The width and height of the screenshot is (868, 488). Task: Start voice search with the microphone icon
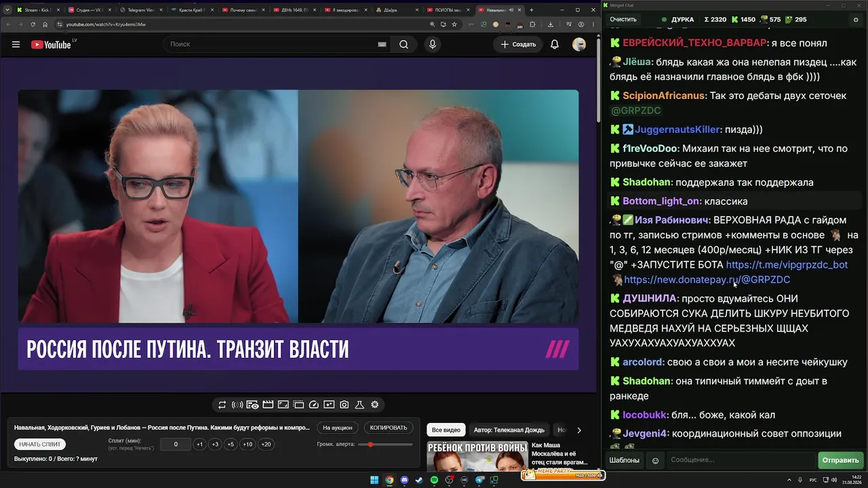[x=432, y=44]
